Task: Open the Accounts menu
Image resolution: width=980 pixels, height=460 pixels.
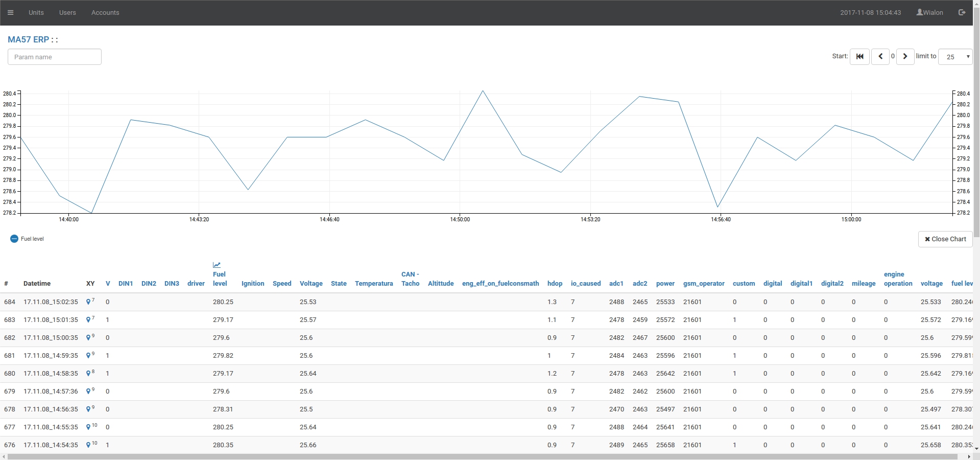Action: 105,13
